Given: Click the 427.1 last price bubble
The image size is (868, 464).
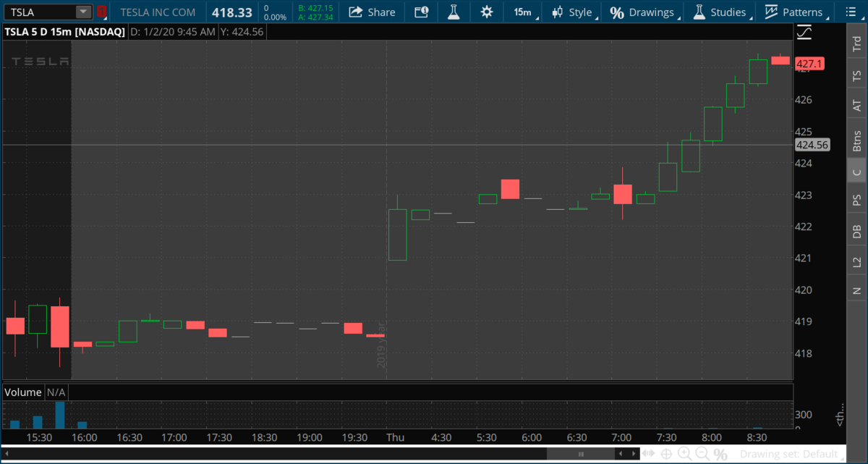Looking at the screenshot, I should pyautogui.click(x=809, y=64).
